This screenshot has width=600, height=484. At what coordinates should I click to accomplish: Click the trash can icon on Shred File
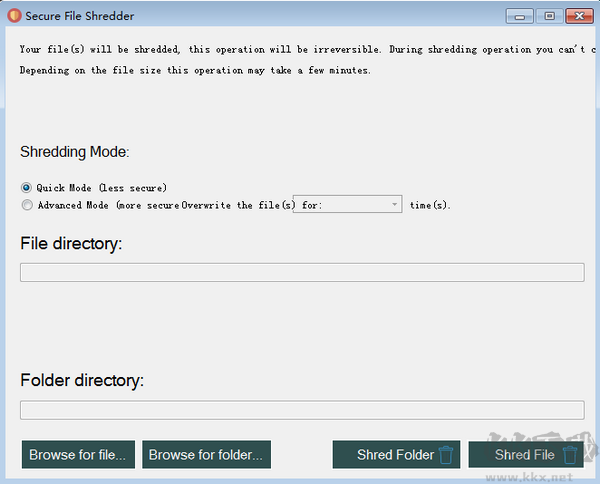coord(571,455)
